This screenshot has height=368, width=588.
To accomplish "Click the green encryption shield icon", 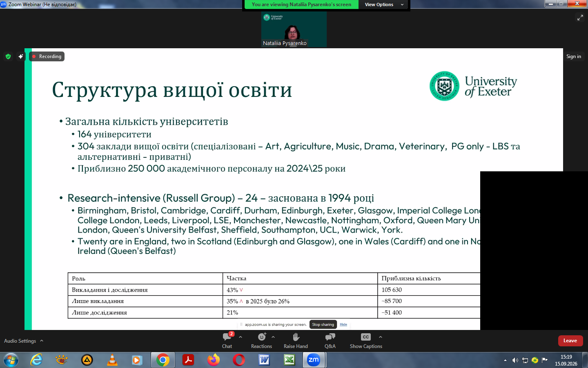I will click(x=8, y=56).
